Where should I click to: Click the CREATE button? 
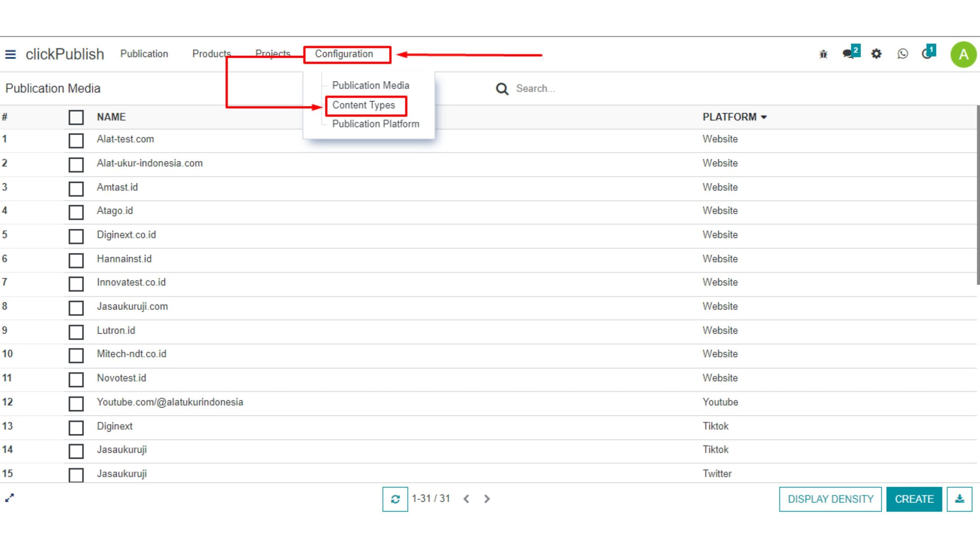point(914,499)
